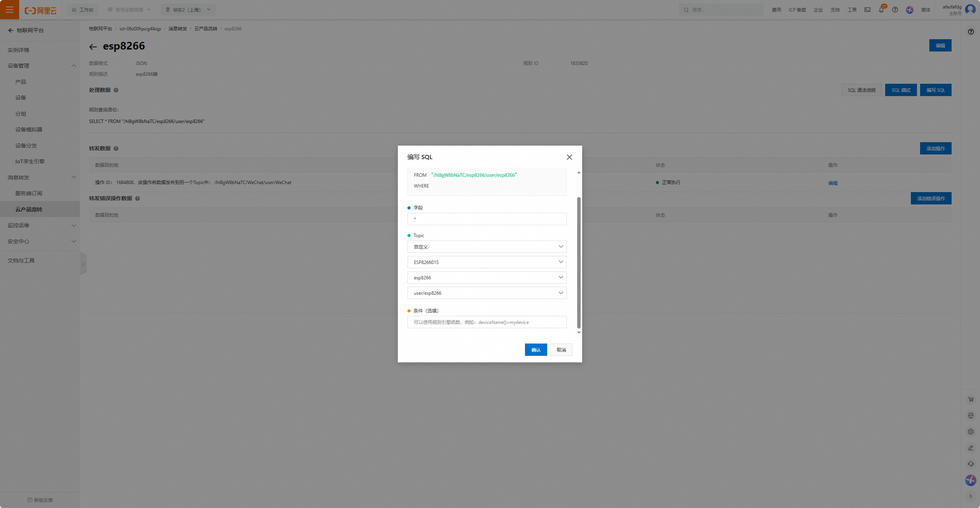Click the back arrow beside esp8266 title
980x508 pixels.
[93, 47]
